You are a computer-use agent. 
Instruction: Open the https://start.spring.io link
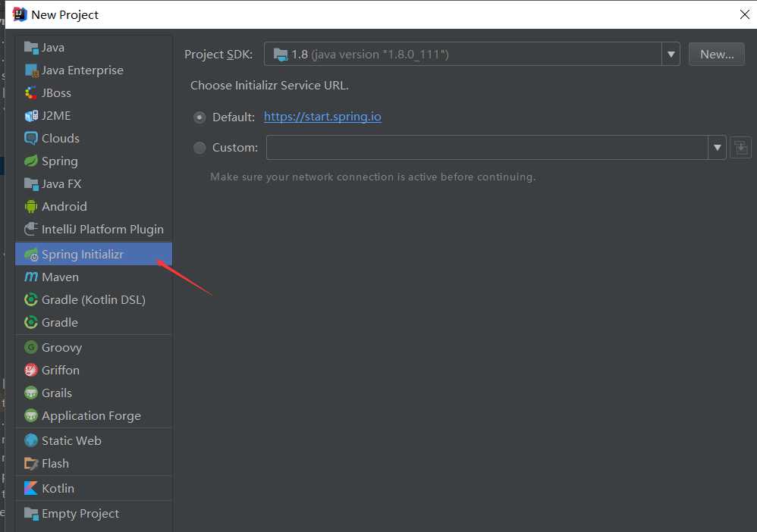tap(322, 117)
